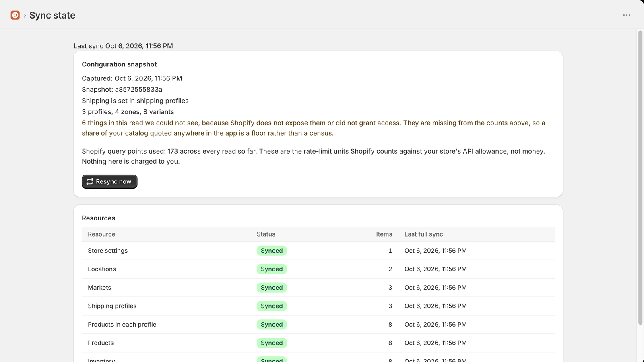
Task: Click 'Shipping is set in shipping profiles' text
Action: click(x=135, y=101)
